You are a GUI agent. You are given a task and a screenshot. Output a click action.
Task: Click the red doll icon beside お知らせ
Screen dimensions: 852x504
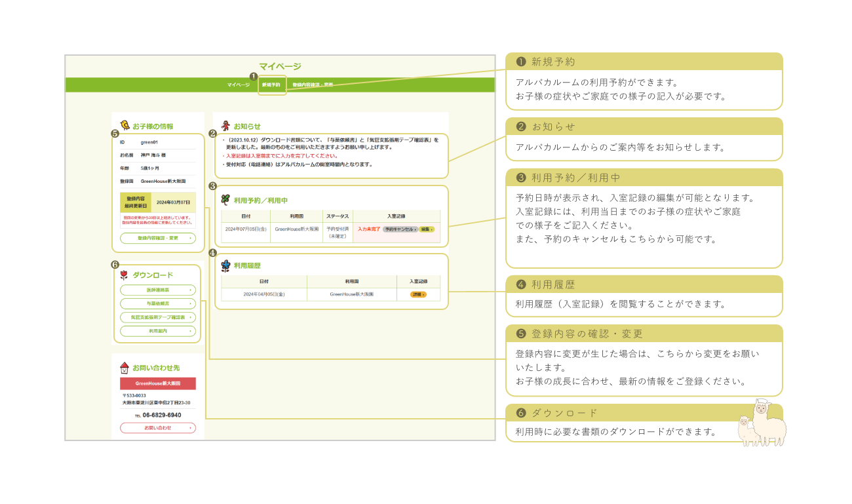[x=225, y=125]
